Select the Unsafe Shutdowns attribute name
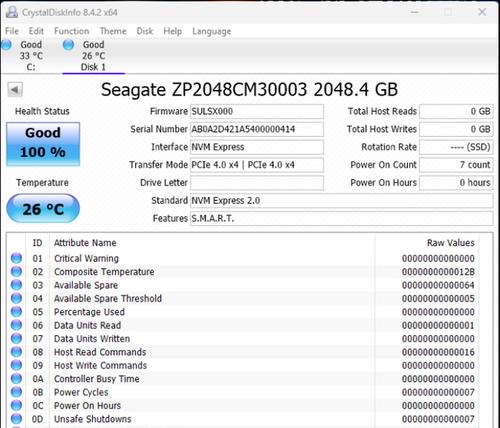Image resolution: width=500 pixels, height=428 pixels. (x=93, y=419)
